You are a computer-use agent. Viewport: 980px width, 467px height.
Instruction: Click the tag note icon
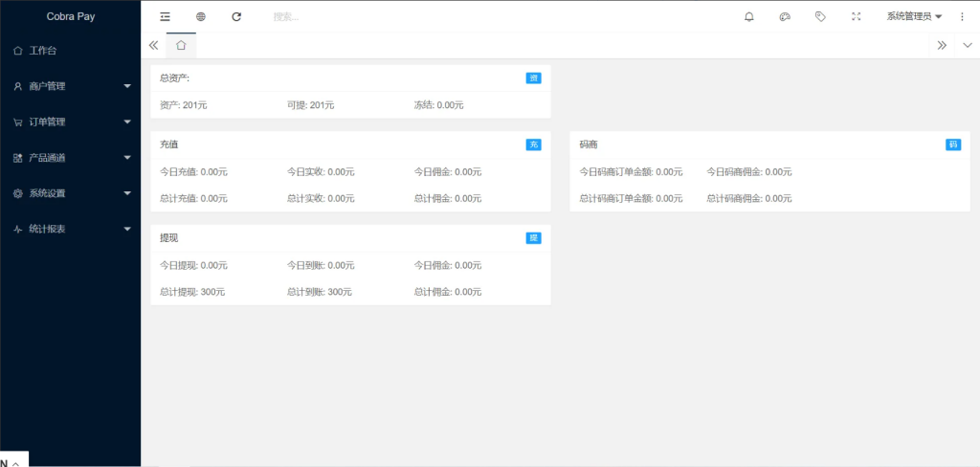[x=820, y=16]
